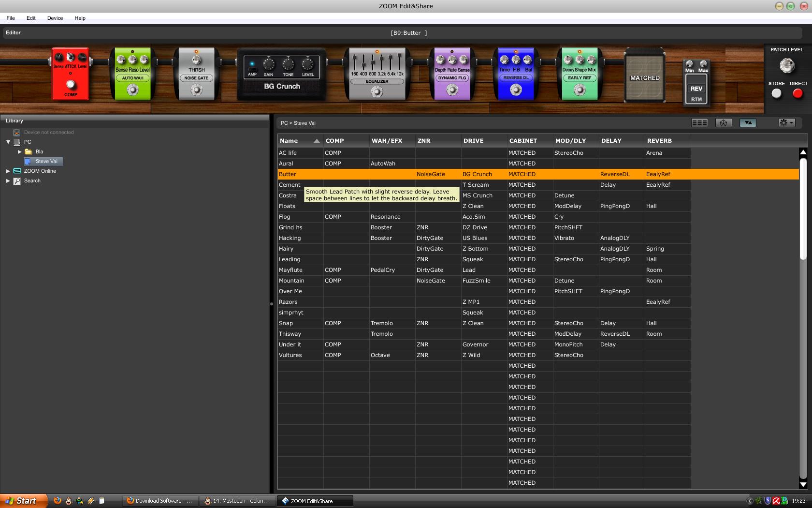Image resolution: width=812 pixels, height=508 pixels.
Task: Click the ZOOM Online library icon
Action: tap(17, 171)
